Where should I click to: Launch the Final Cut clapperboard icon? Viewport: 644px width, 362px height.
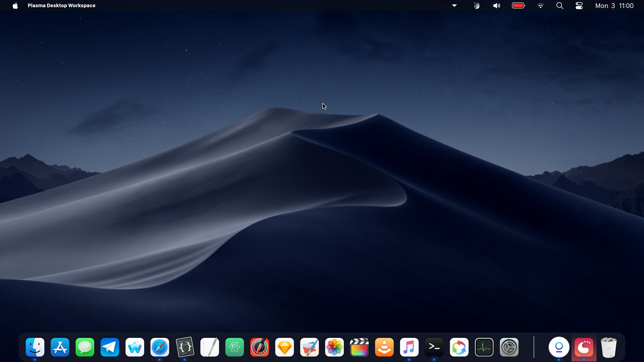pyautogui.click(x=359, y=347)
